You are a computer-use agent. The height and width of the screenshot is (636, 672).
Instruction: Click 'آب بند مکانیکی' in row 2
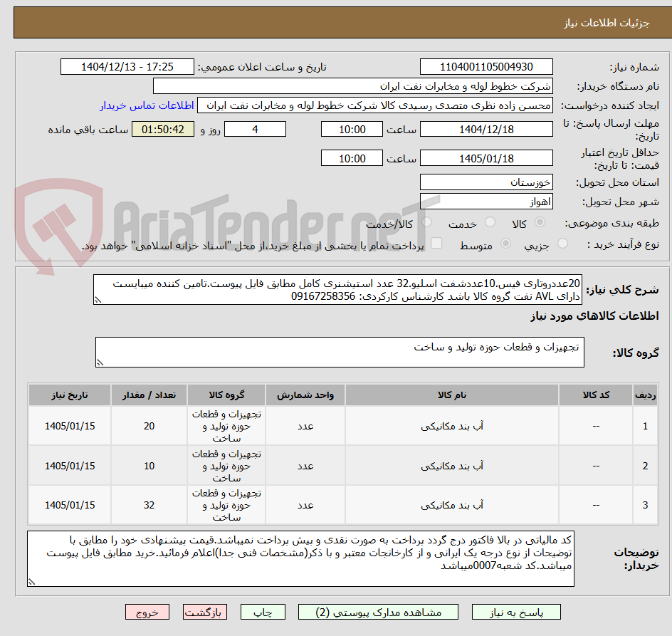pyautogui.click(x=452, y=466)
